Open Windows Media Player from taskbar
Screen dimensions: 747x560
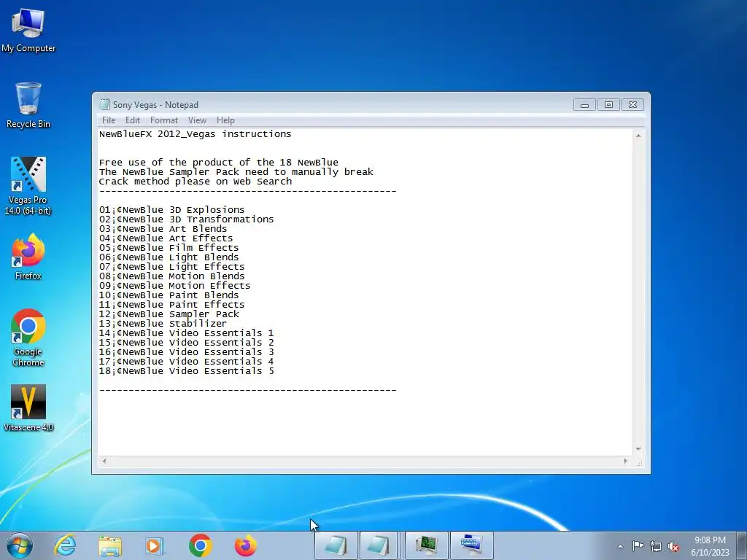(155, 545)
